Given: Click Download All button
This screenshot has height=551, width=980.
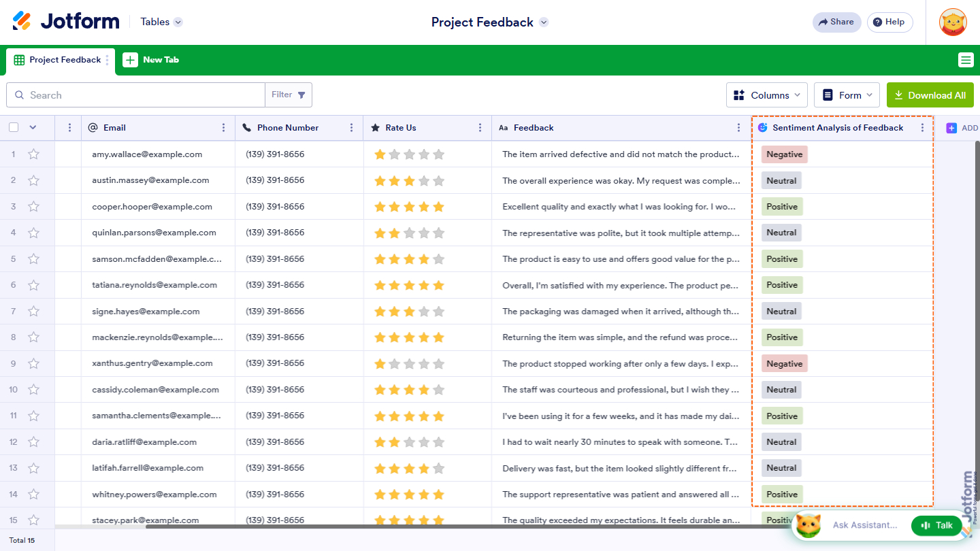Looking at the screenshot, I should pyautogui.click(x=930, y=95).
